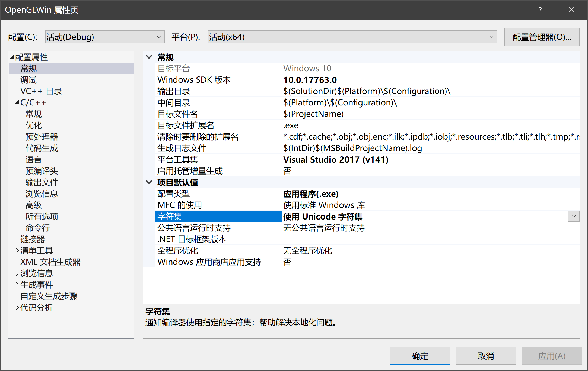This screenshot has height=371, width=588.
Task: Expand the 生成事件 tree node
Action: click(17, 285)
